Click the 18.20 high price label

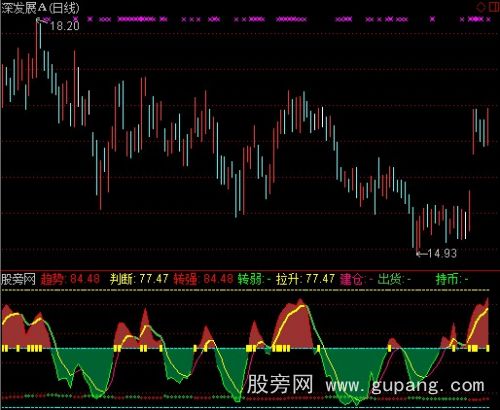[65, 26]
